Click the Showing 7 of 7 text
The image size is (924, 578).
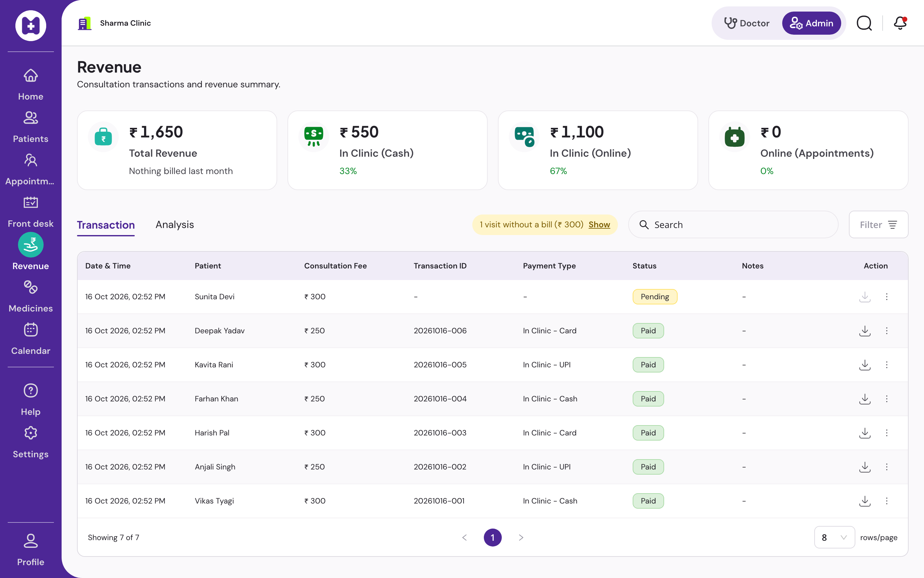click(x=113, y=538)
